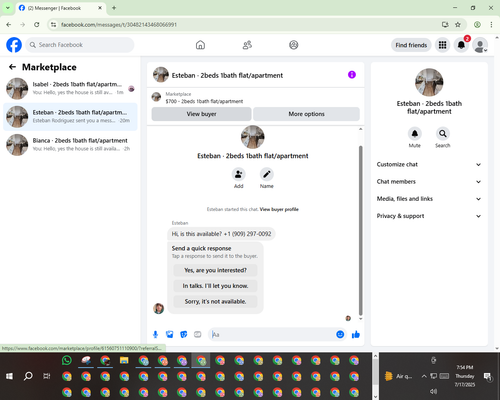This screenshot has width=500, height=400.
Task: Click the voice clip microphone icon
Action: coord(155,334)
